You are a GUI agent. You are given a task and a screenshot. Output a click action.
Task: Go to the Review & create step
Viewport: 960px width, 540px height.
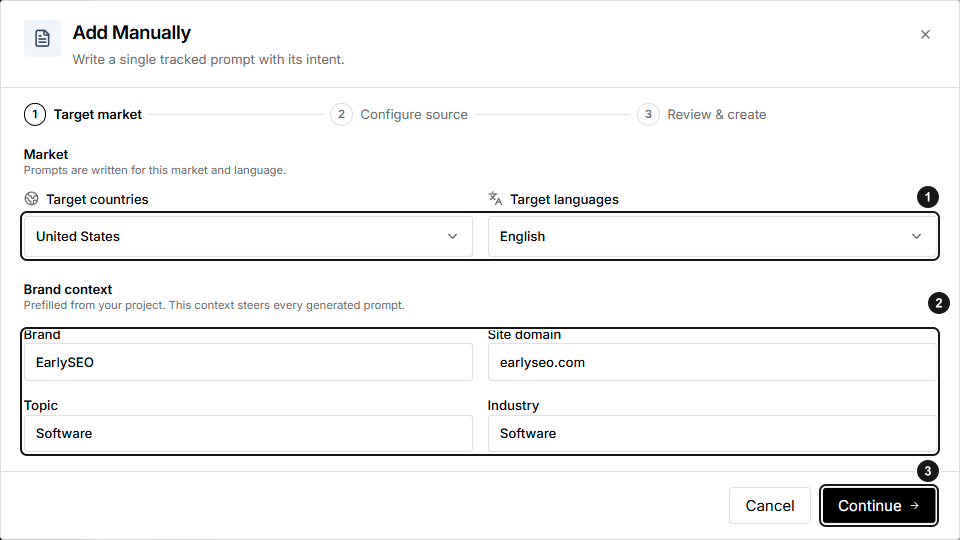pyautogui.click(x=702, y=114)
